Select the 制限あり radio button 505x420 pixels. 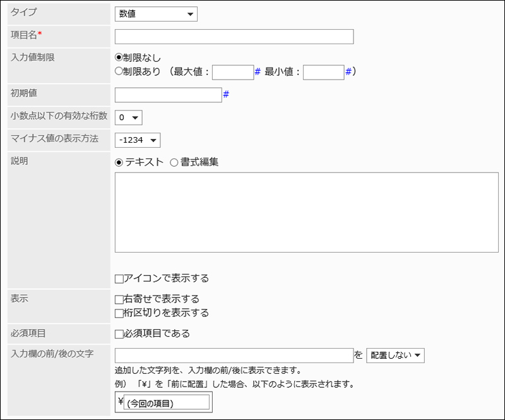coord(119,72)
